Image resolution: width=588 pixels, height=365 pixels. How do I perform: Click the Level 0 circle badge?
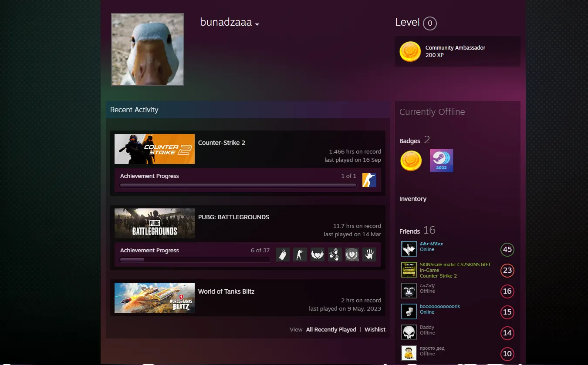pyautogui.click(x=430, y=23)
